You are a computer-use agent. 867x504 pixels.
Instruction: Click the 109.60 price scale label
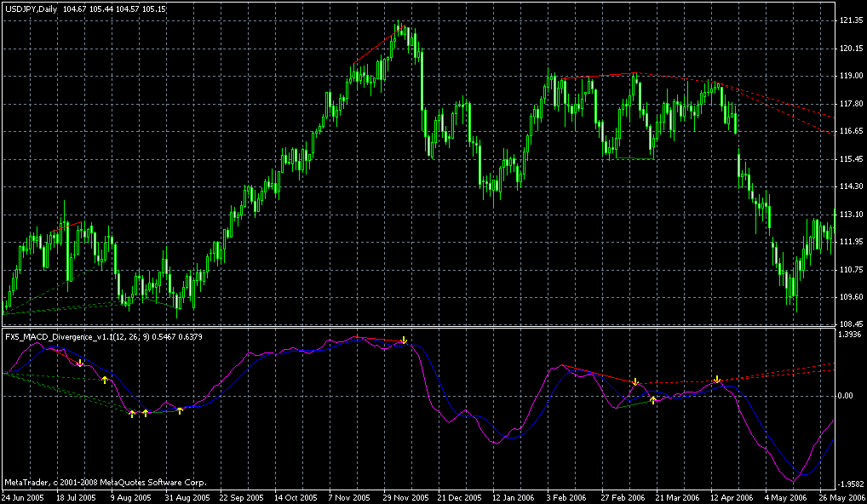pyautogui.click(x=851, y=297)
